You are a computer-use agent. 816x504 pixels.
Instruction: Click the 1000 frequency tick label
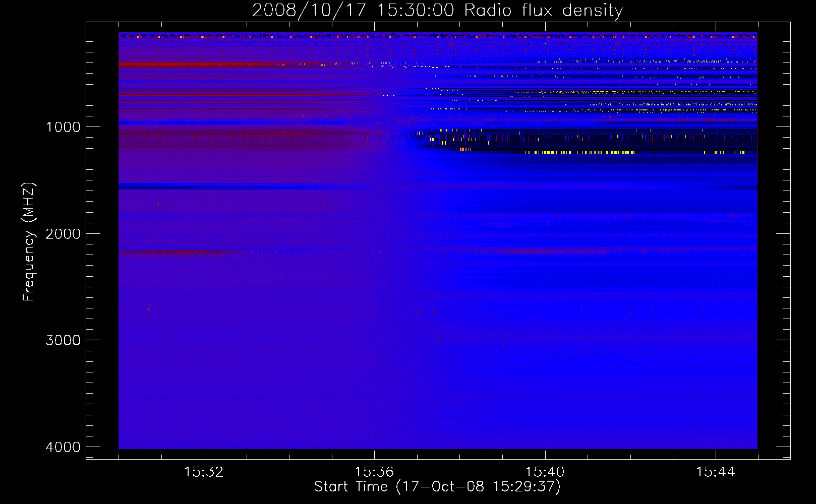(63, 127)
